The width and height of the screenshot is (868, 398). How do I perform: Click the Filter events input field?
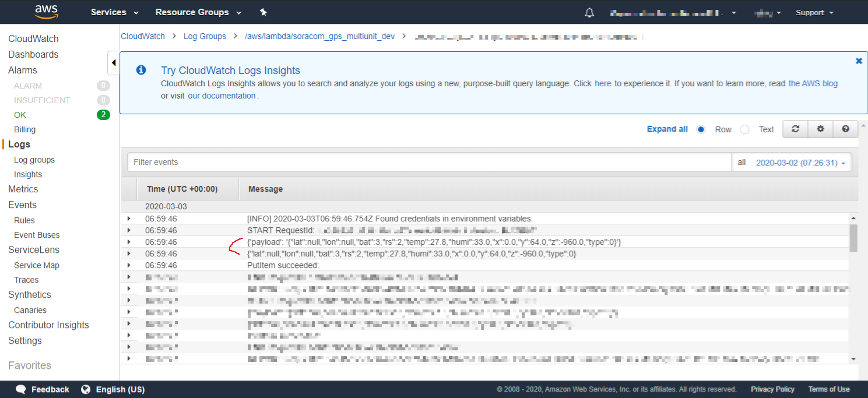click(x=429, y=163)
